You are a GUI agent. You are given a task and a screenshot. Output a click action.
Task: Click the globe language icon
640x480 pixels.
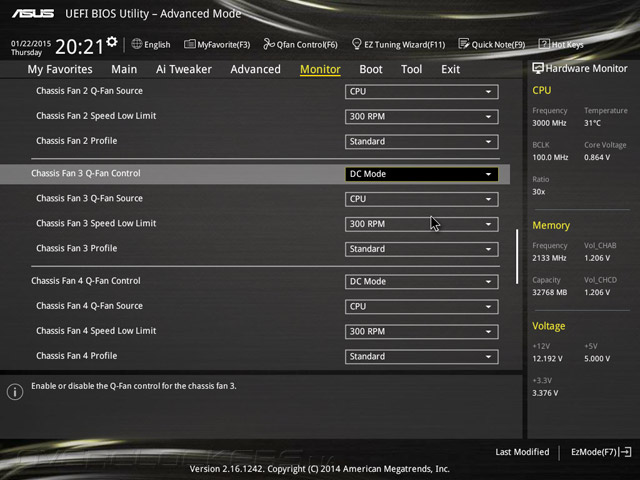click(x=137, y=44)
